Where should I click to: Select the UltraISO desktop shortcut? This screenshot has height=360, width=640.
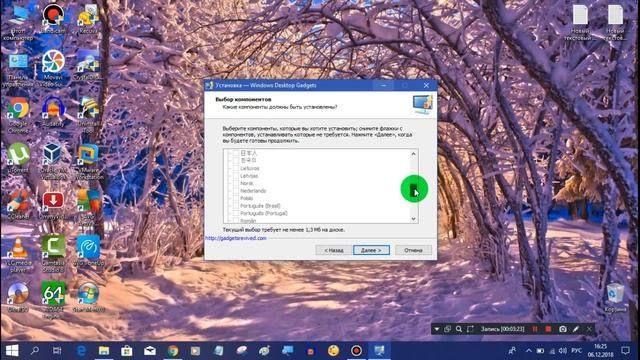[18, 297]
